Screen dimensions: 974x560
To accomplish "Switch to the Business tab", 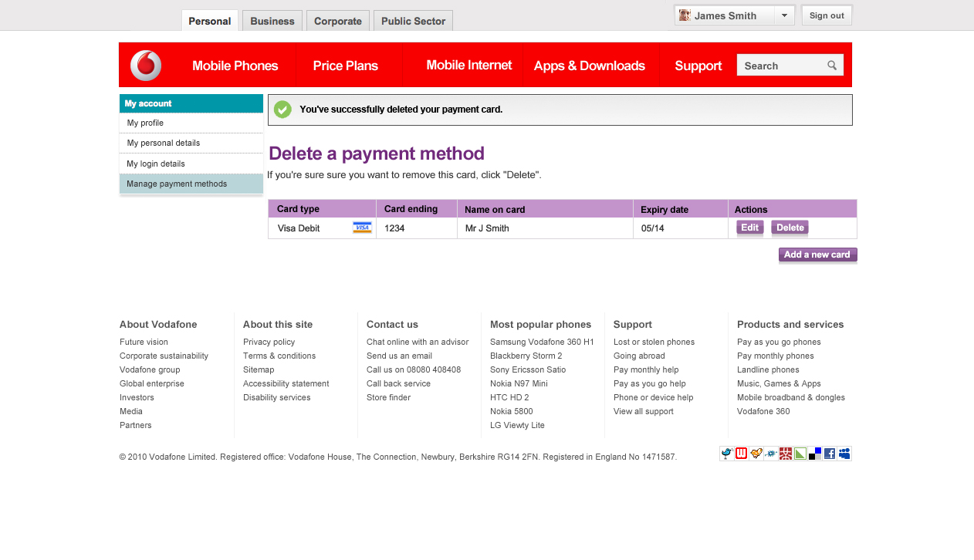I will click(272, 21).
